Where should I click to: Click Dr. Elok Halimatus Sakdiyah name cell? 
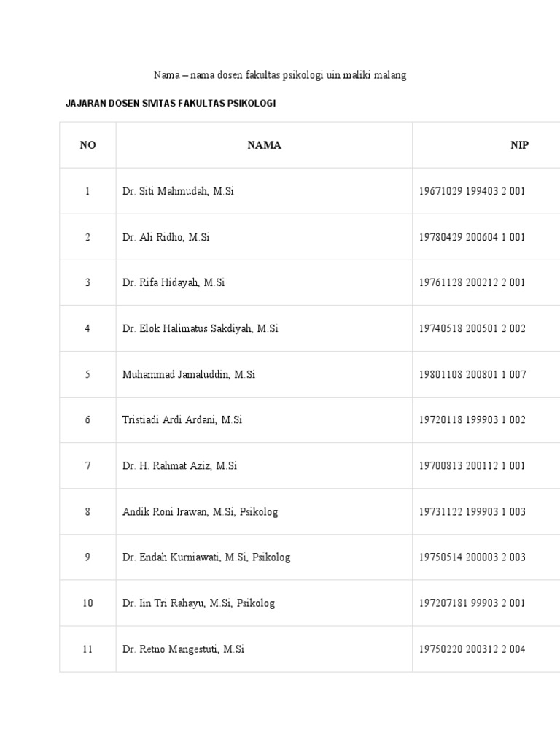coord(200,328)
